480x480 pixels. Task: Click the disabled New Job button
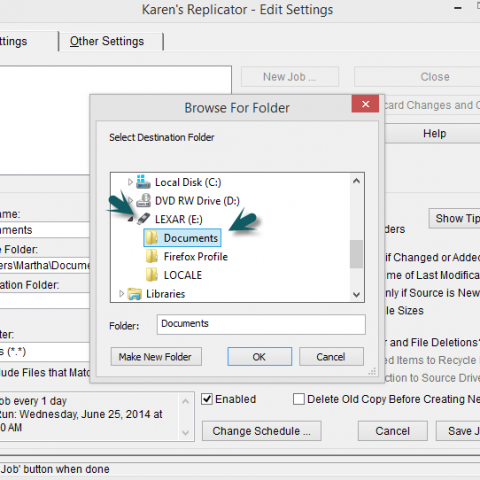290,77
